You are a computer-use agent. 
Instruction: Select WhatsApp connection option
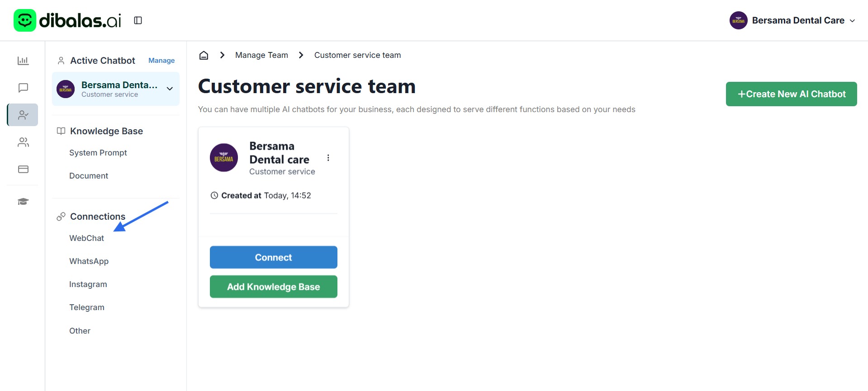(x=89, y=261)
